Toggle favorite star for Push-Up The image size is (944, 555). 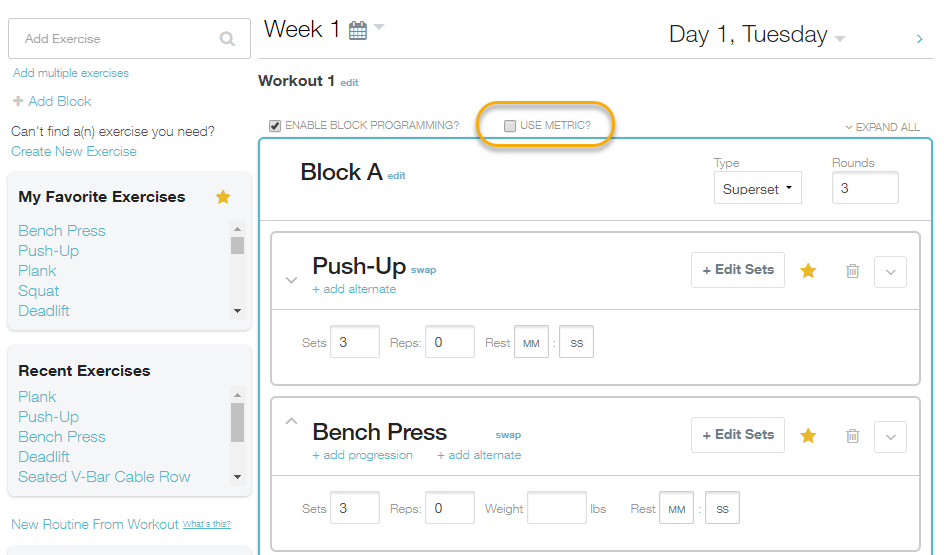point(808,270)
